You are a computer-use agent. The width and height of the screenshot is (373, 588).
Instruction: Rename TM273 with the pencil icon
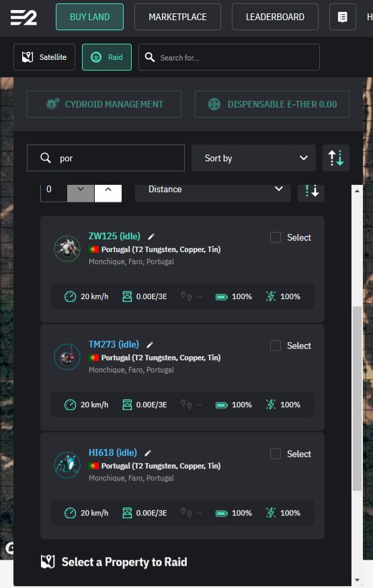point(150,345)
